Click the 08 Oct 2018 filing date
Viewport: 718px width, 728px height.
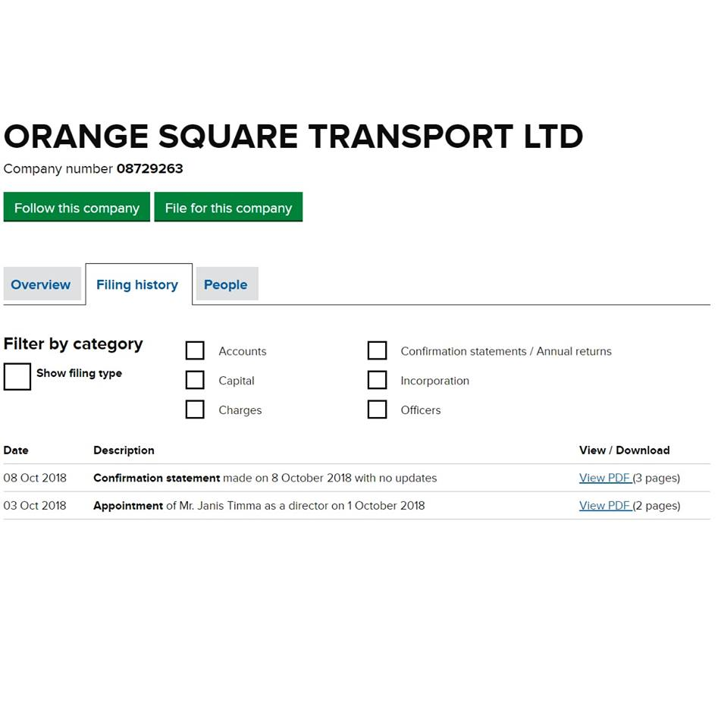pos(35,478)
